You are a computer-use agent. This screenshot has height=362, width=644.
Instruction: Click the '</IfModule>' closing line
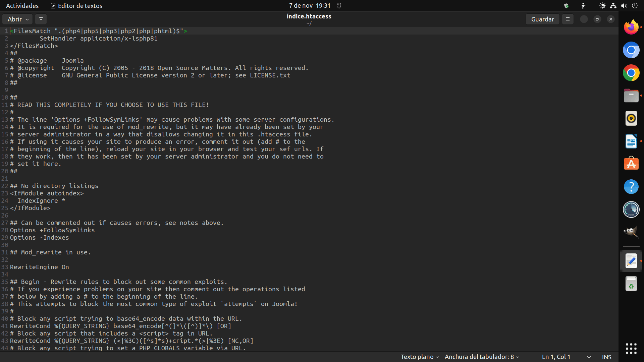point(30,208)
